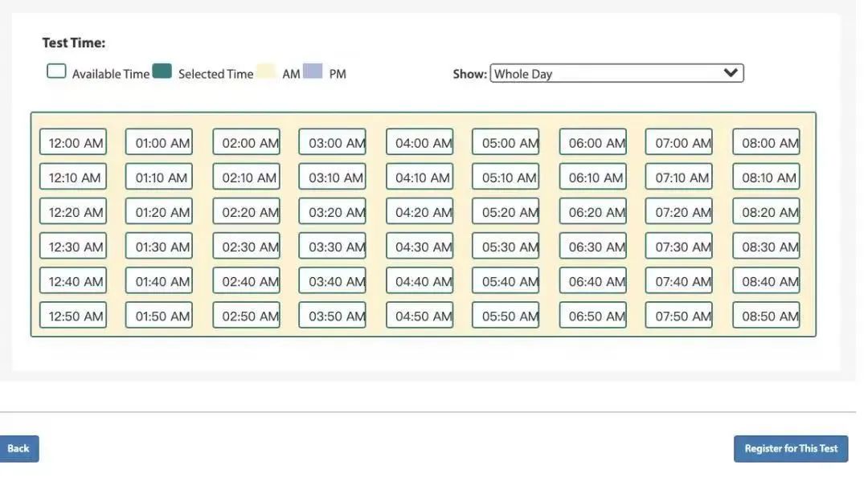Select the 01:30 AM time
The image size is (868, 482).
[x=159, y=247]
